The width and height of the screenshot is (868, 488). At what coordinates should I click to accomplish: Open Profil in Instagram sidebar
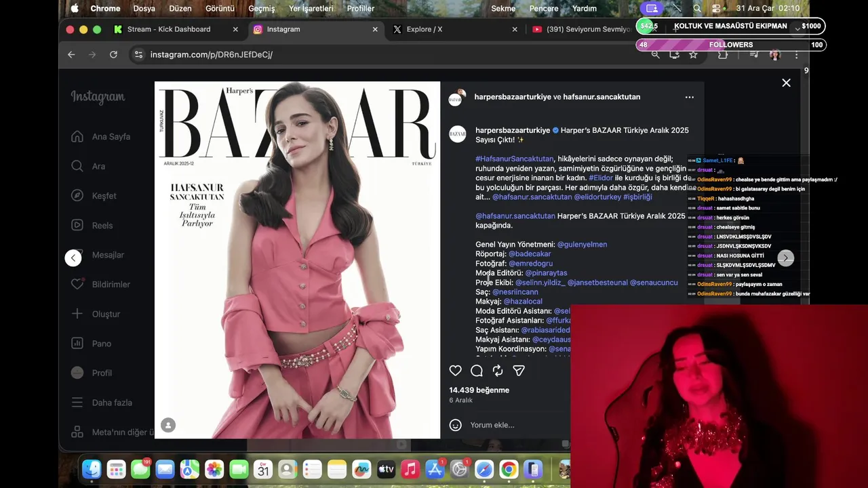click(x=92, y=373)
